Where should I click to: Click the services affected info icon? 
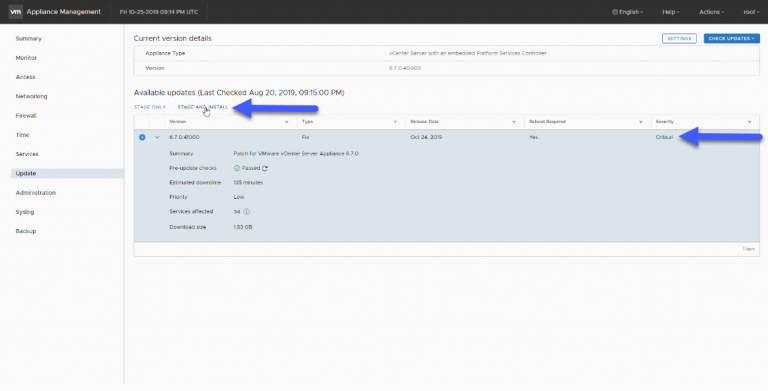point(247,212)
